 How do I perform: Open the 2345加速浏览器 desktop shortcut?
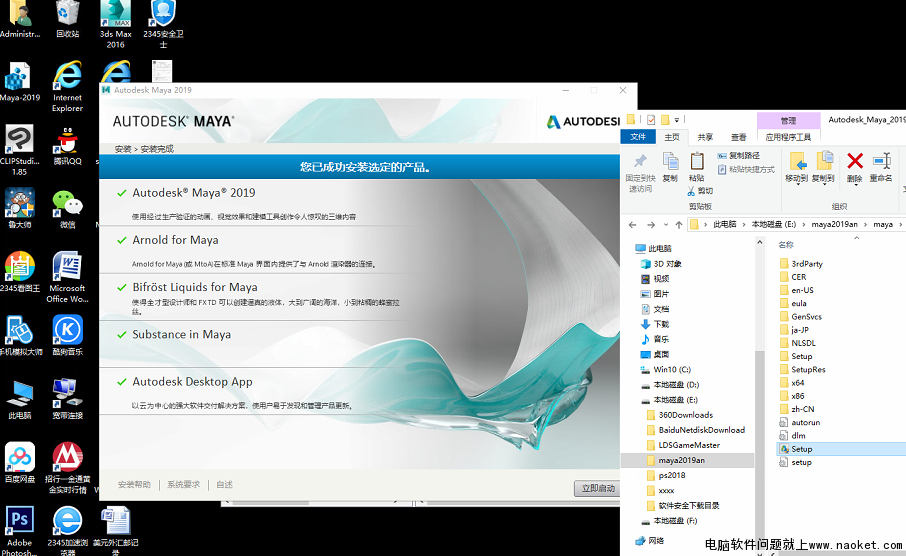[x=68, y=531]
